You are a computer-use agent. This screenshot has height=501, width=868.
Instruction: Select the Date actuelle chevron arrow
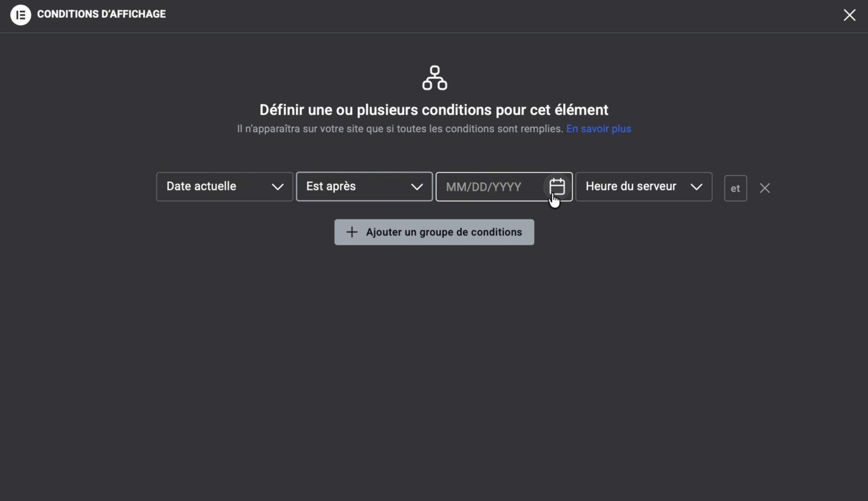click(278, 186)
